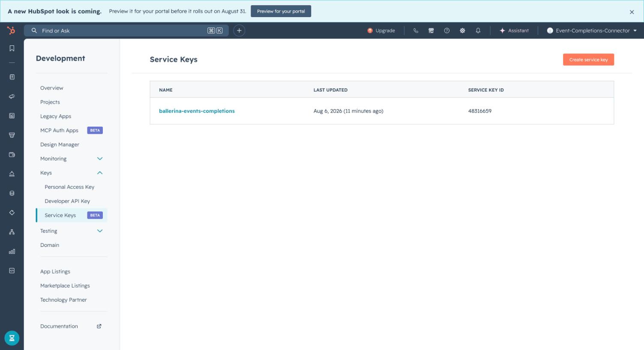Select Developer API Key under Keys

(x=67, y=201)
